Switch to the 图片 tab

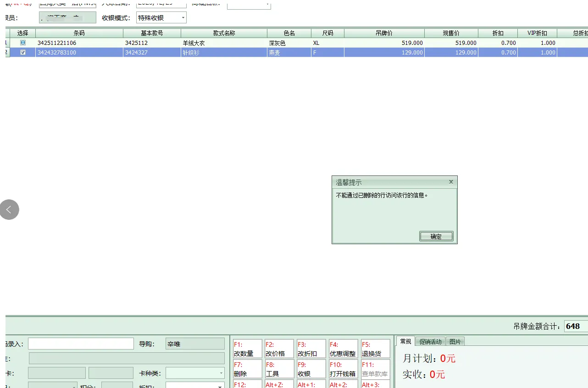pyautogui.click(x=455, y=342)
